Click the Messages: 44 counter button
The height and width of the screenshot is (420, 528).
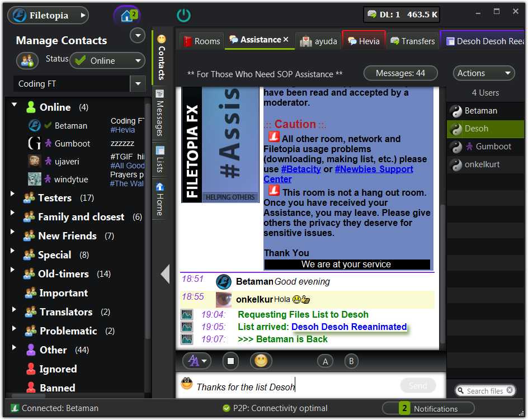(400, 73)
